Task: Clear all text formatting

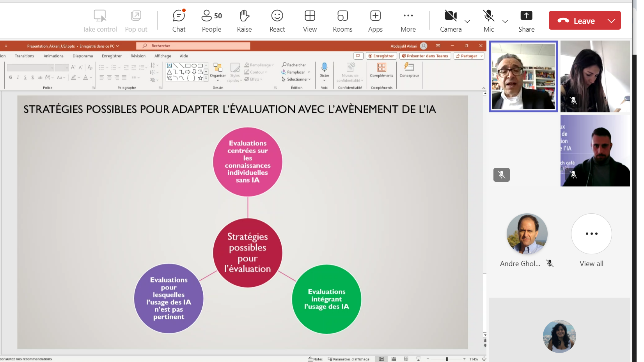Action: (90, 67)
